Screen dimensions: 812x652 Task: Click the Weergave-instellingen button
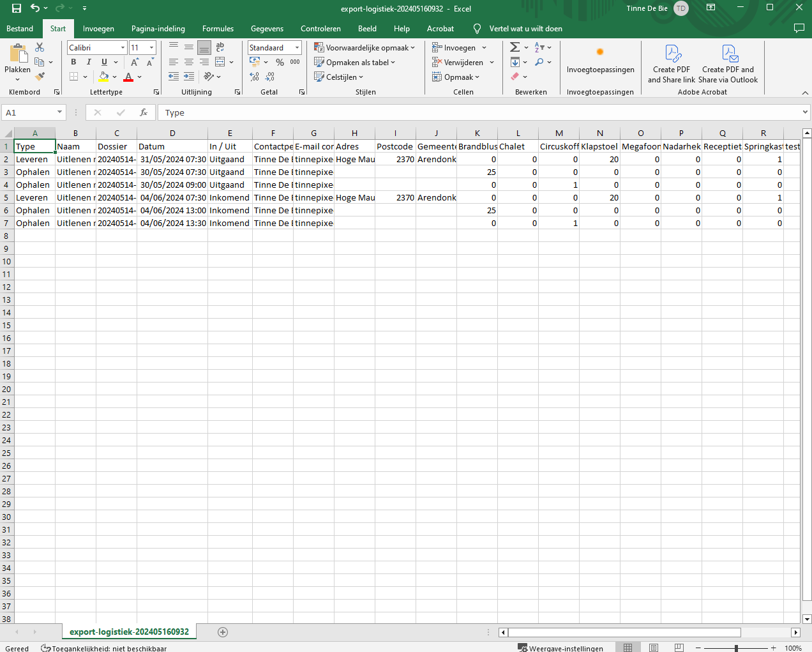(560, 648)
